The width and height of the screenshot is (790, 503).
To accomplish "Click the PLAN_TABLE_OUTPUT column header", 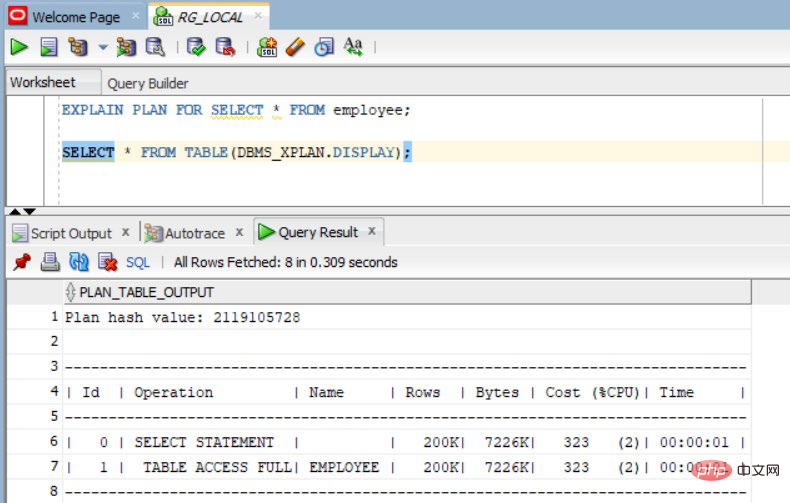I will point(146,292).
